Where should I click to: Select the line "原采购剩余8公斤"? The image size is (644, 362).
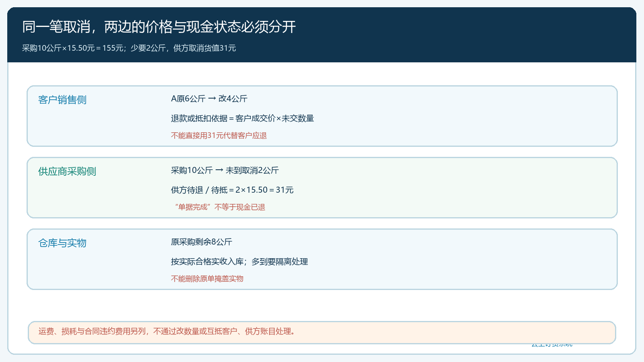[202, 242]
